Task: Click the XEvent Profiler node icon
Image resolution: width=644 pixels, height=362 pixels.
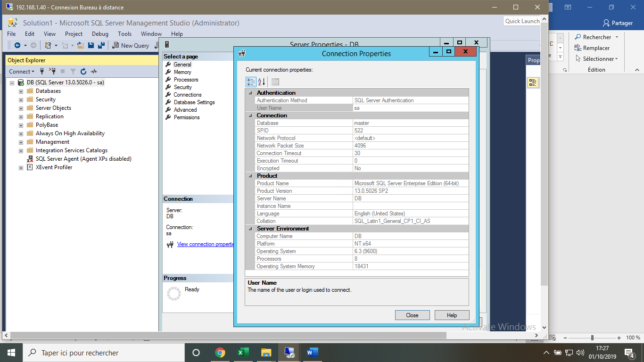Action: click(30, 167)
